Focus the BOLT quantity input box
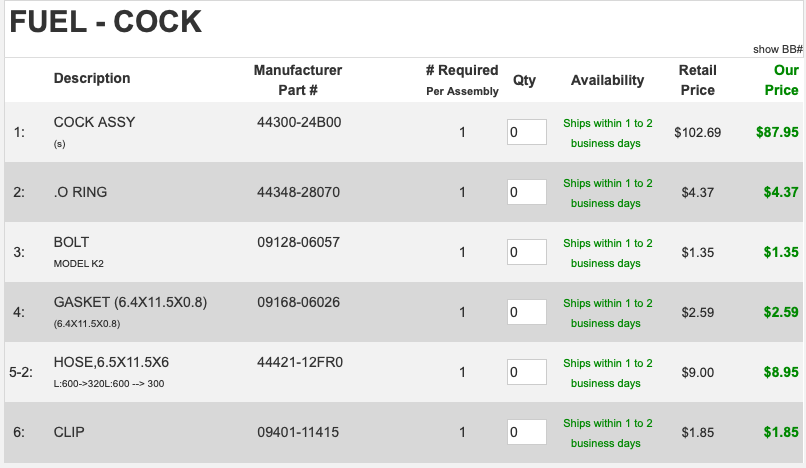Screen dimensions: 806x468 tap(526, 252)
